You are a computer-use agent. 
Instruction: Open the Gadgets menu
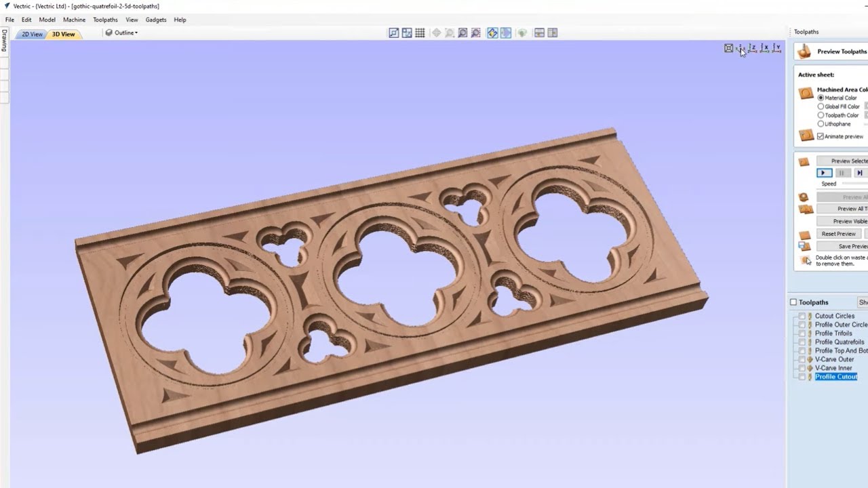[156, 20]
